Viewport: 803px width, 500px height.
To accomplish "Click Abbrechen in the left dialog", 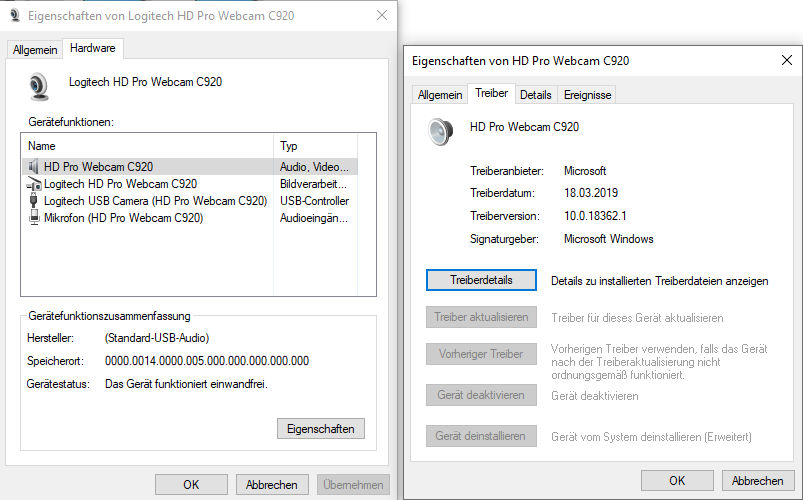I will click(x=272, y=485).
